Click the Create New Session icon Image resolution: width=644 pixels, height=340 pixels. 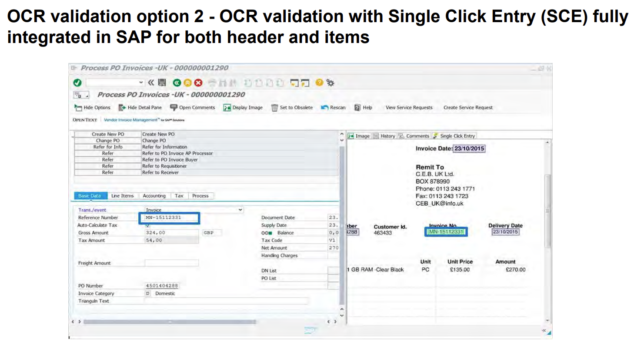(x=295, y=83)
